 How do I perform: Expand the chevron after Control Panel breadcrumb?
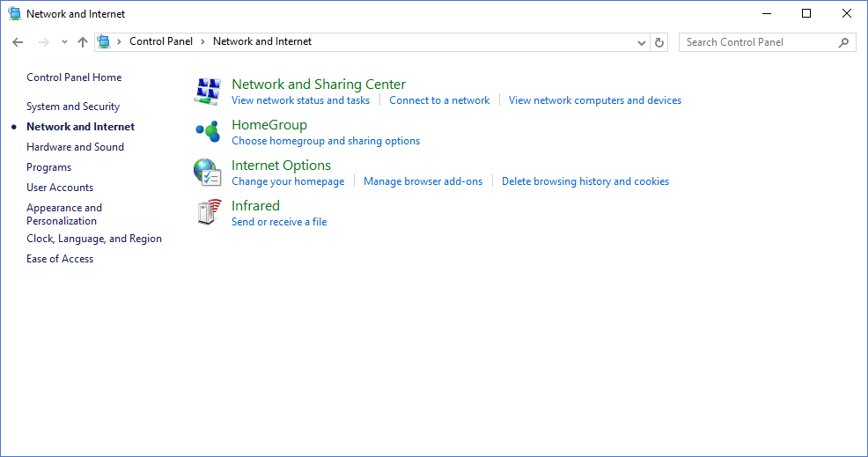pos(202,41)
